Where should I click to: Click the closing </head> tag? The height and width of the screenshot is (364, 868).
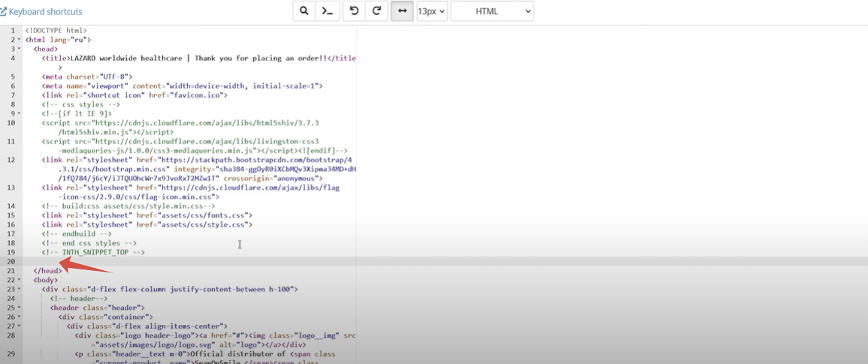47,270
